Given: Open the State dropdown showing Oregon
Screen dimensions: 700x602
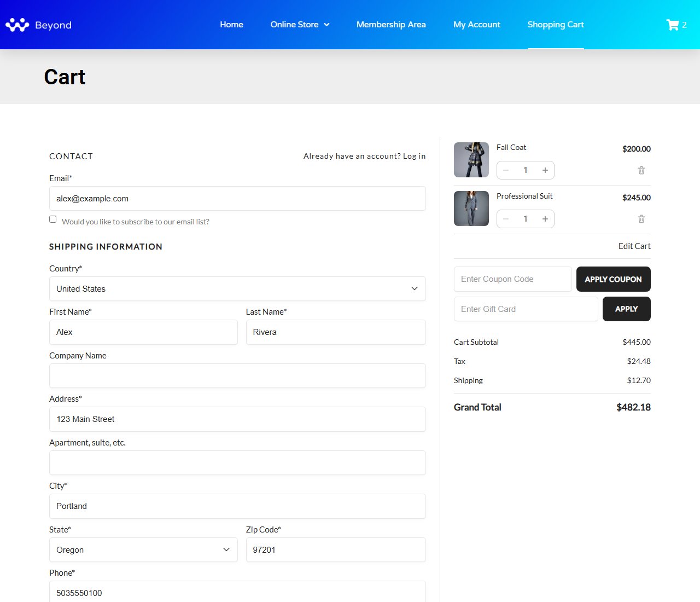Looking at the screenshot, I should (x=143, y=550).
